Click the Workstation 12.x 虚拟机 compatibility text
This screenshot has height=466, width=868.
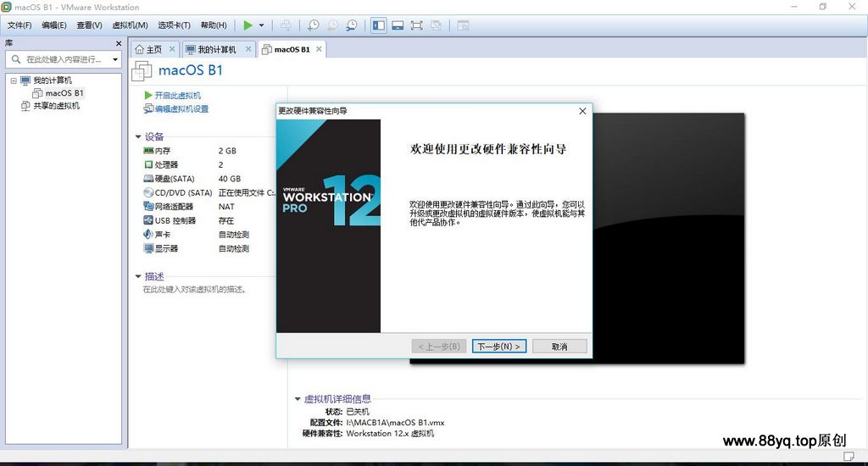[390, 433]
